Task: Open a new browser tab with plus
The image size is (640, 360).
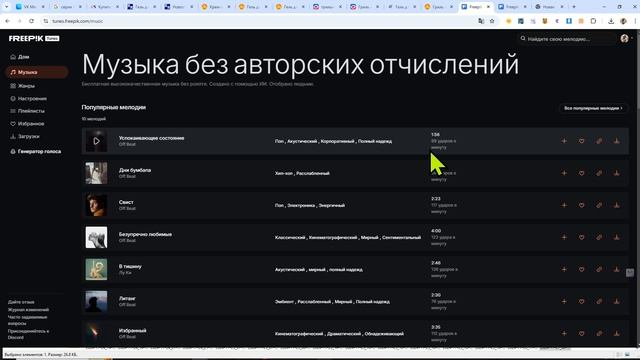Action: pos(574,7)
